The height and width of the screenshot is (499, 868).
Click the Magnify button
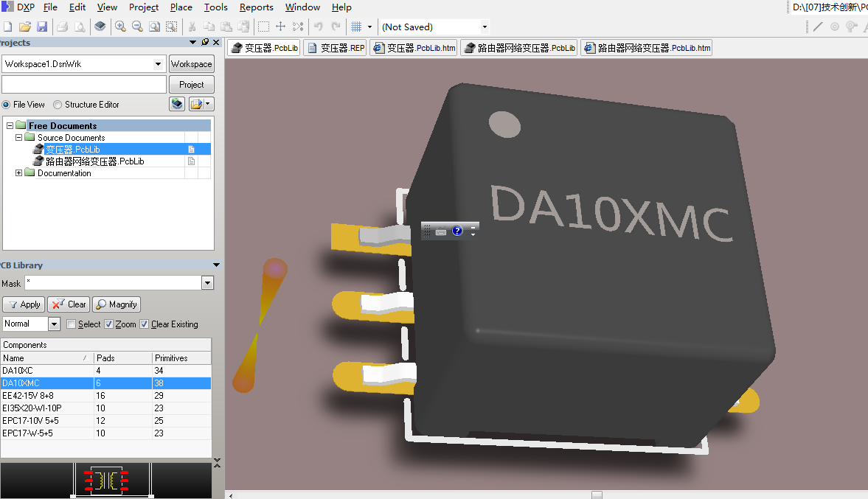(x=117, y=304)
